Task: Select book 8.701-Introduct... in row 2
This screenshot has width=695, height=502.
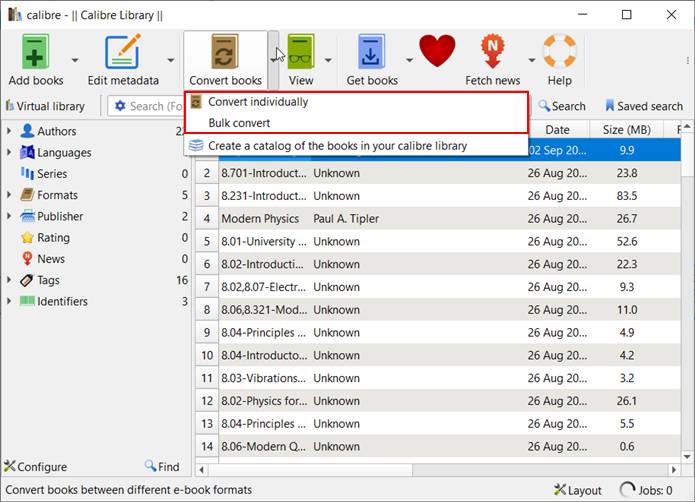Action: 263,173
